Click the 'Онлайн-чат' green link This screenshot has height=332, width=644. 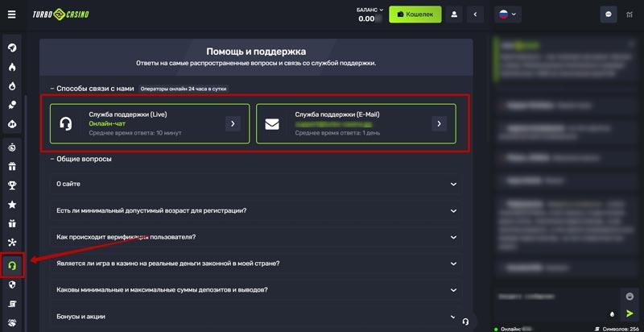(107, 123)
